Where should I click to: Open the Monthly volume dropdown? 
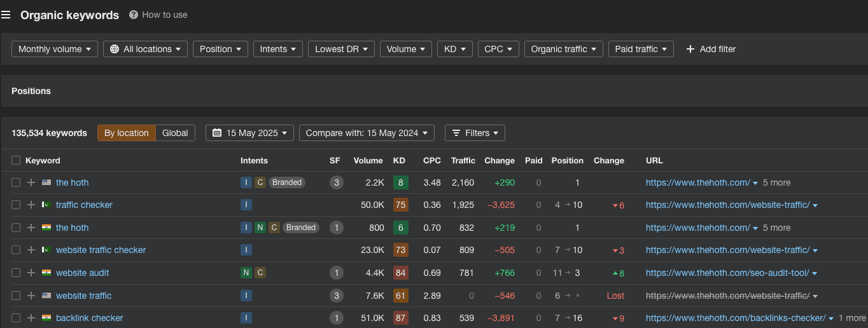click(55, 49)
